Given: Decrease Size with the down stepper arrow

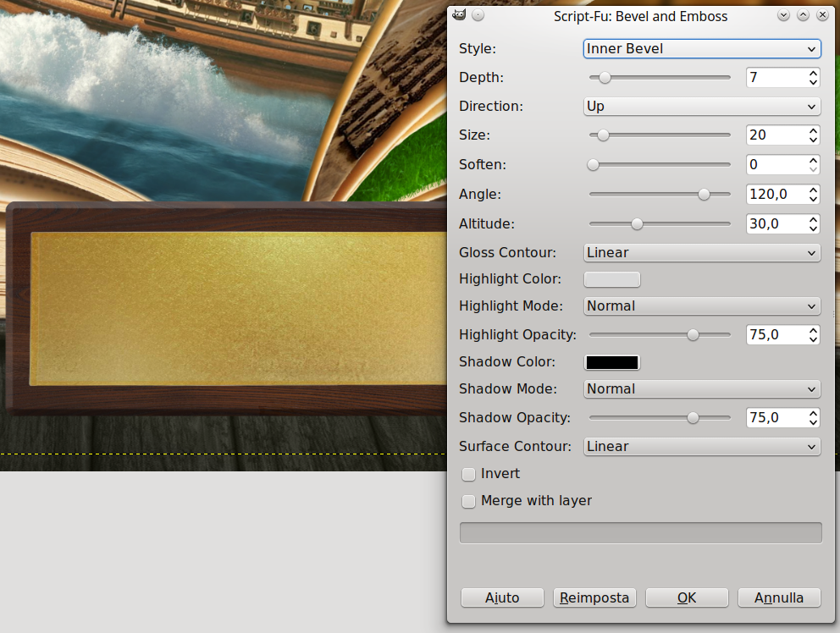Looking at the screenshot, I should point(813,140).
